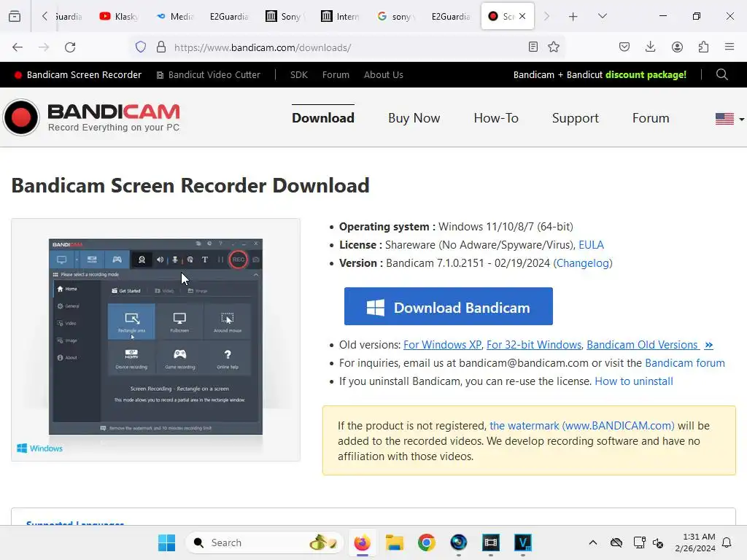Click the Download Bandicam button

pyautogui.click(x=449, y=306)
